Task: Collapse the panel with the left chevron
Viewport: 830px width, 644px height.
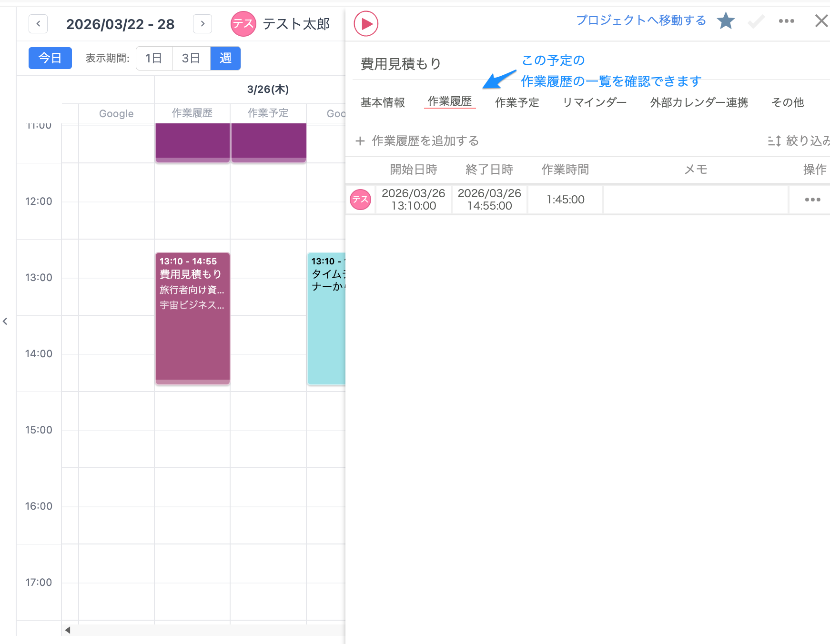Action: (x=6, y=322)
